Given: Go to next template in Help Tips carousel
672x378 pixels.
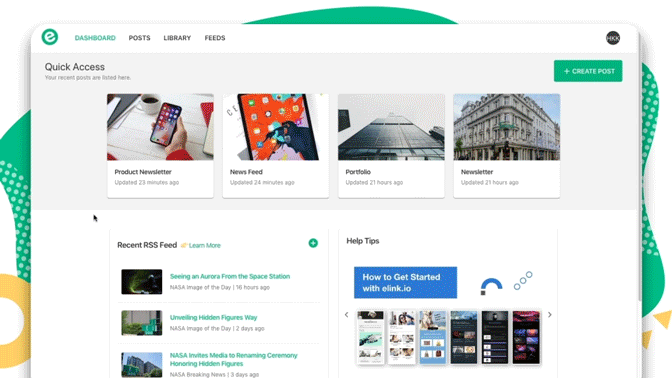Looking at the screenshot, I should coord(550,315).
